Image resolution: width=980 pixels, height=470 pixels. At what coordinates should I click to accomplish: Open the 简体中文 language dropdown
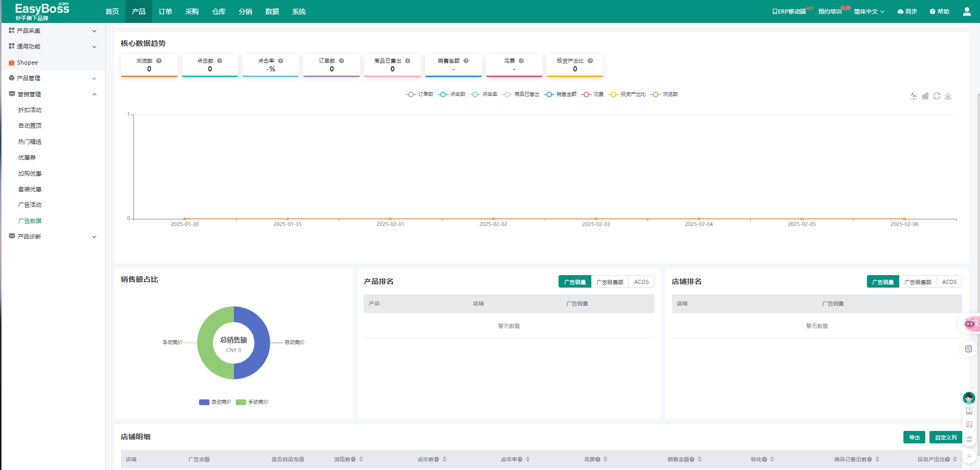[869, 11]
